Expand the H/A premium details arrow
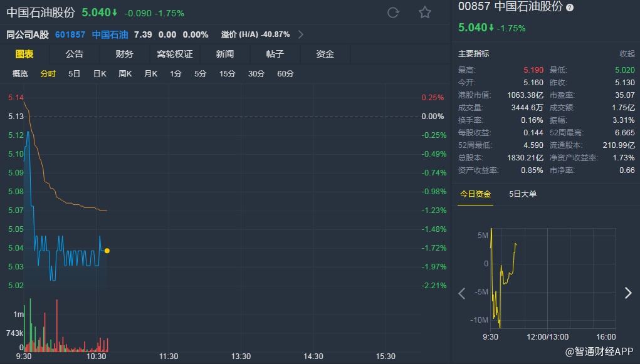640x364 pixels. (x=301, y=34)
